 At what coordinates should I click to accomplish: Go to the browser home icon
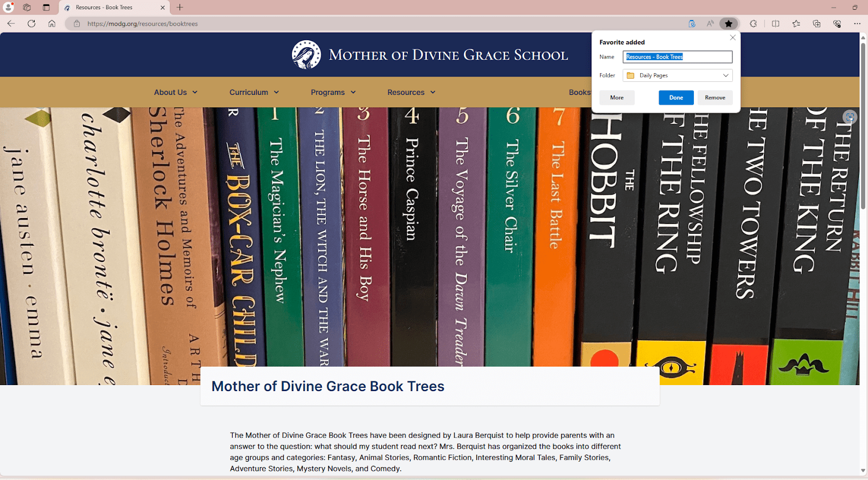[52, 23]
